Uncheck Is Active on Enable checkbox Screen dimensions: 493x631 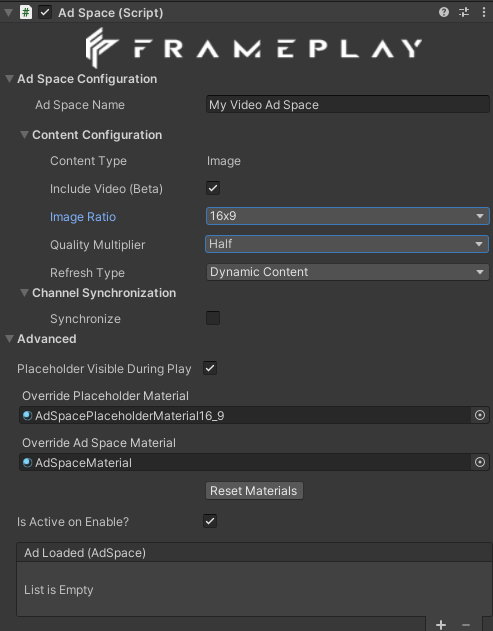[210, 521]
